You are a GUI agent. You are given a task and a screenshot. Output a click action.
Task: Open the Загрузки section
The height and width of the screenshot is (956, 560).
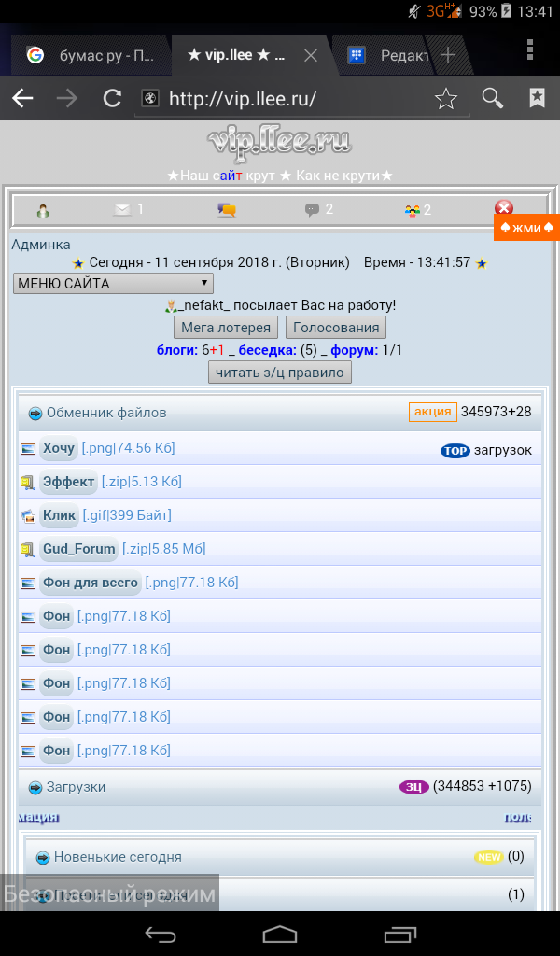(x=76, y=787)
